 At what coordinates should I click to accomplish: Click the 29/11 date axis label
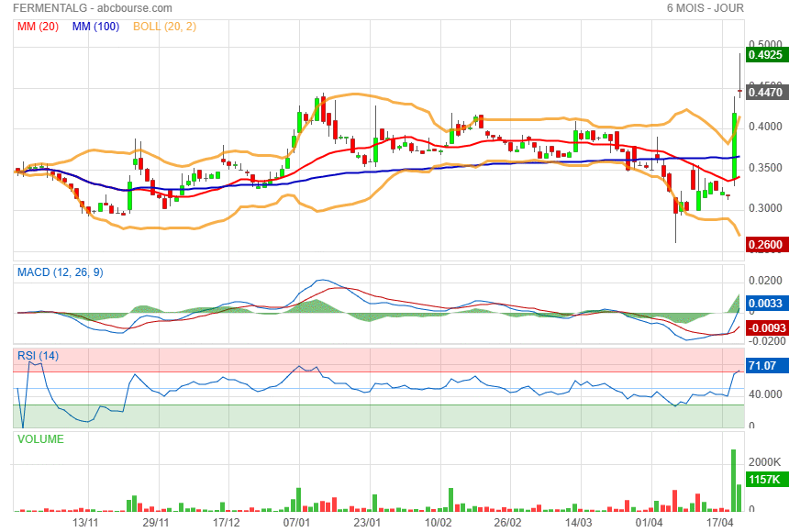tap(156, 523)
